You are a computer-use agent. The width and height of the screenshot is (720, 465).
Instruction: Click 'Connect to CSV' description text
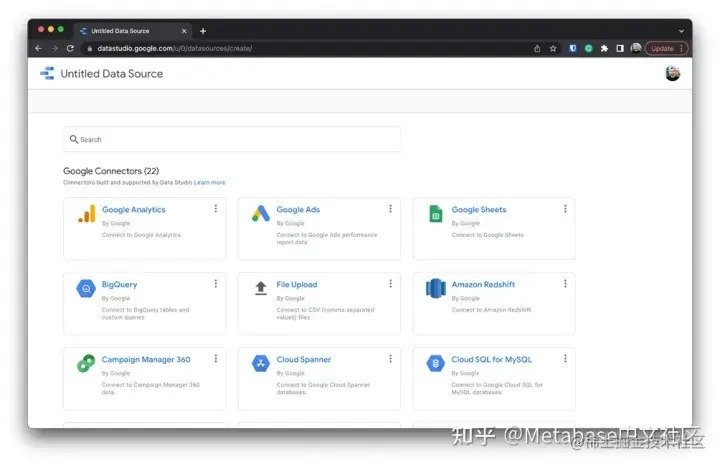(x=325, y=314)
